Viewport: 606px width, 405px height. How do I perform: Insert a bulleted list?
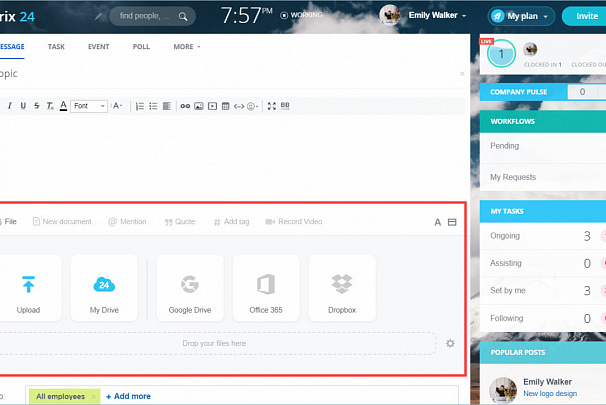pyautogui.click(x=153, y=106)
